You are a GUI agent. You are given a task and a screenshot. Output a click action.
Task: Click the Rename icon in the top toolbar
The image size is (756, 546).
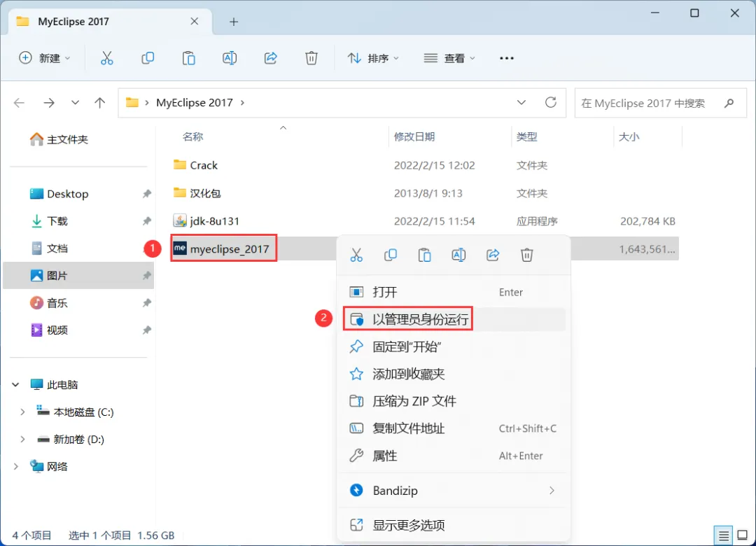point(230,58)
